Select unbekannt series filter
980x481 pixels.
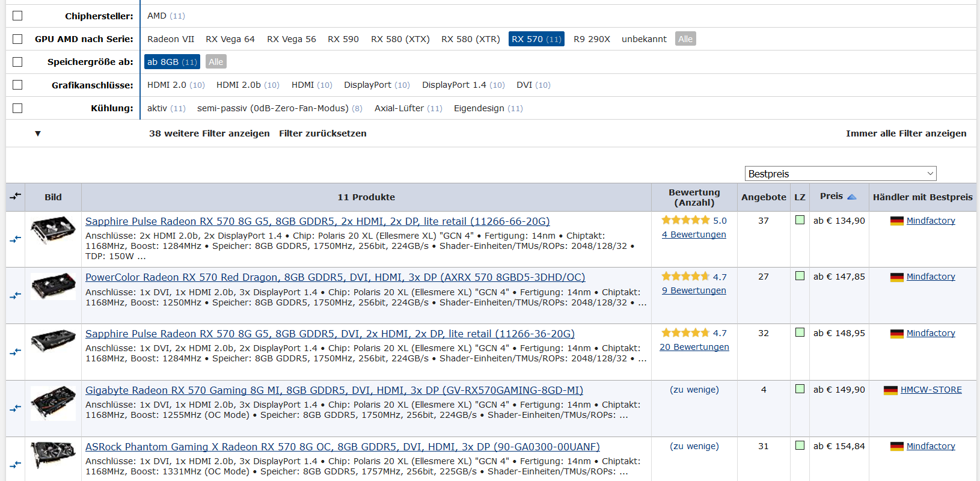[644, 39]
